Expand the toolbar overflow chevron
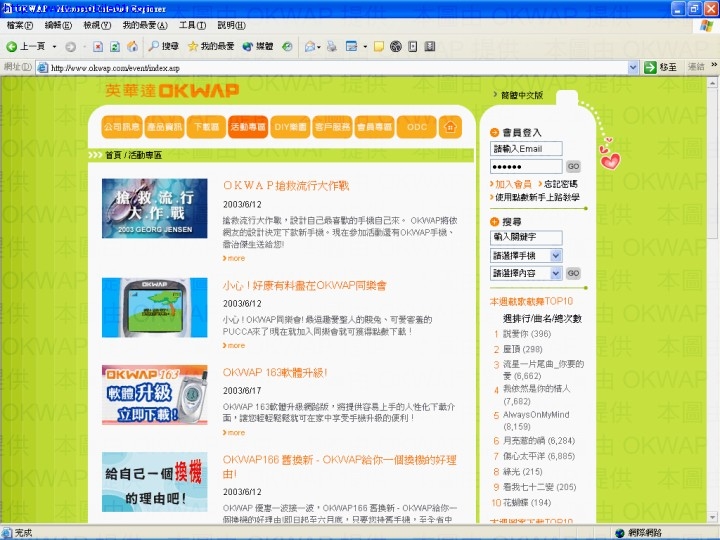The image size is (720, 540). (714, 65)
